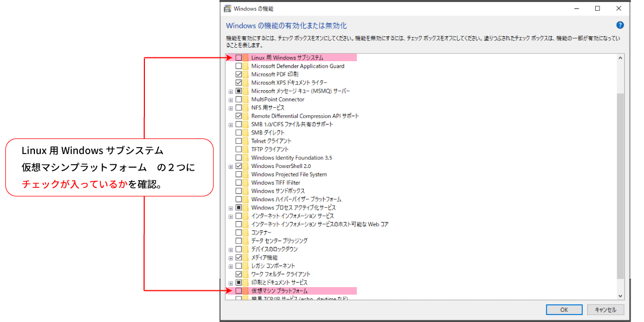The width and height of the screenshot is (644, 322).
Task: Select Windows Projected File System row text
Action: click(x=289, y=174)
